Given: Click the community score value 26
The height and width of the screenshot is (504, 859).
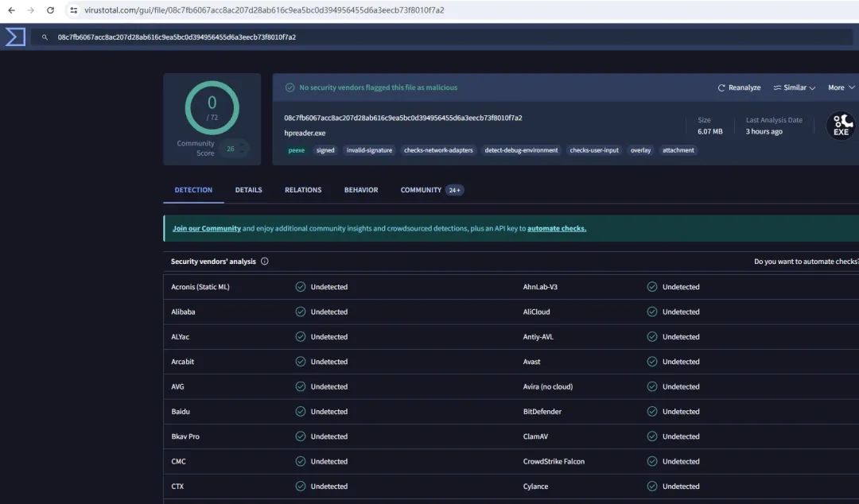Looking at the screenshot, I should tap(231, 149).
